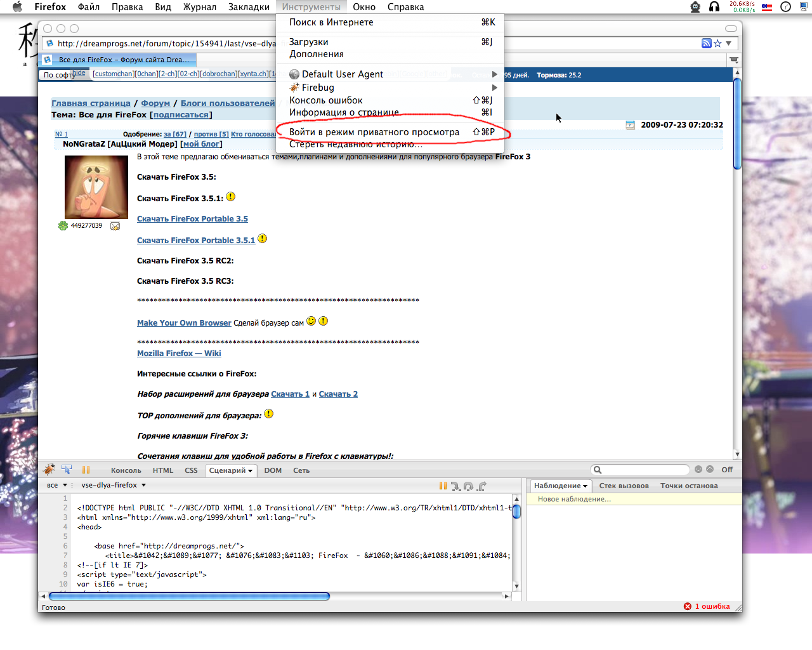Click the calendar icon beside post date
The image size is (812, 650).
[x=630, y=125]
